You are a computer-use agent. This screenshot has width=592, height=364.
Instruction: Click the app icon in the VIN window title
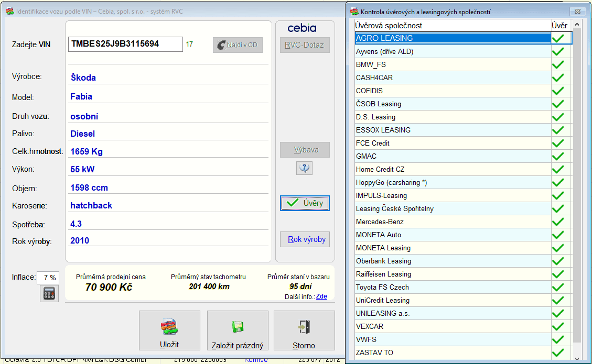click(x=10, y=12)
